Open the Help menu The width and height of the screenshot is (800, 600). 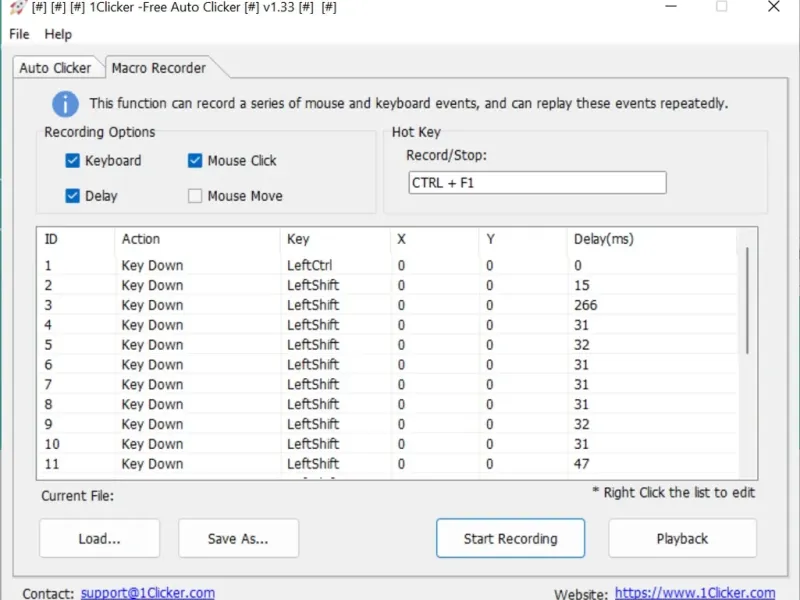point(58,34)
